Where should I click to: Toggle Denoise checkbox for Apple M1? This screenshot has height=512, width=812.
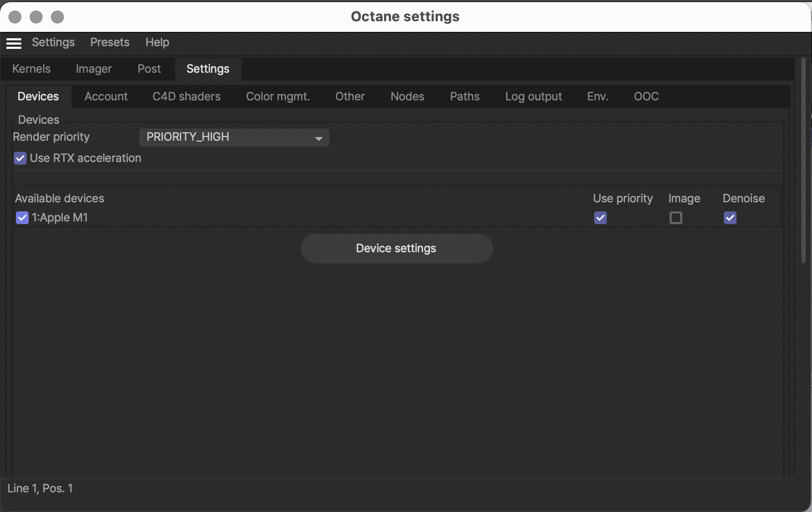(x=730, y=218)
